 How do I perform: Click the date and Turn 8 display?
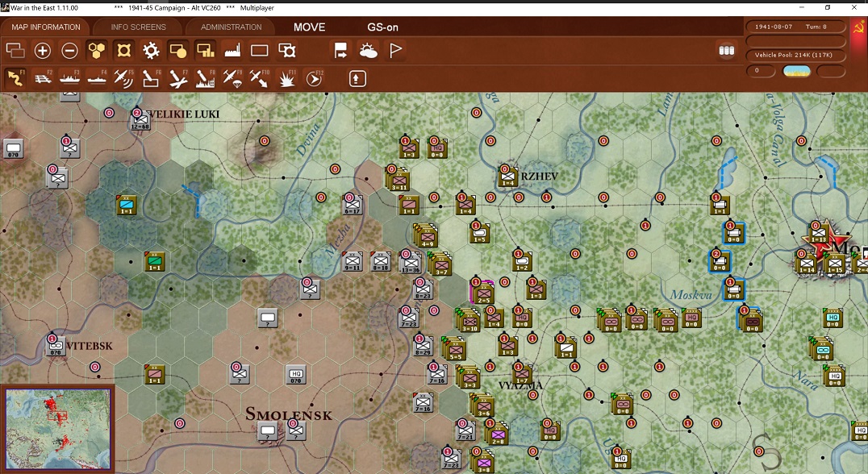796,27
